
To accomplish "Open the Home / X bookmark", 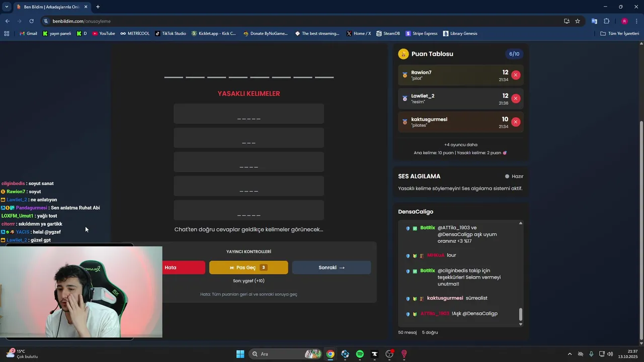I will 359,33.
